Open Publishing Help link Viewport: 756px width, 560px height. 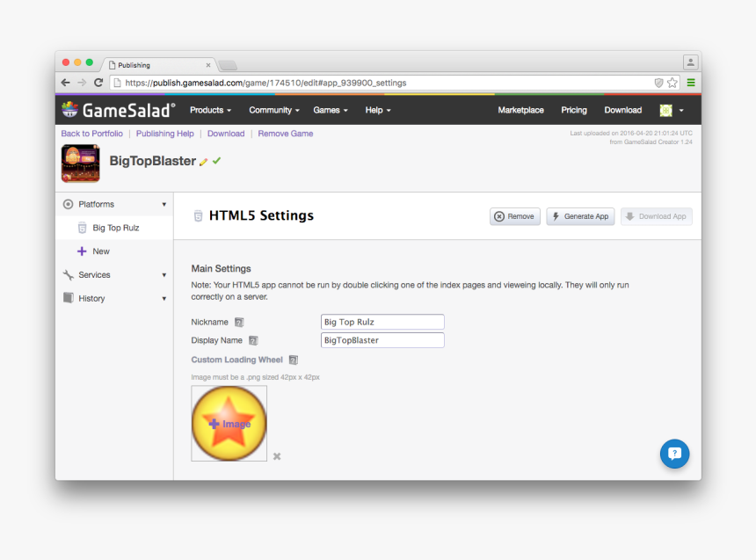point(165,134)
